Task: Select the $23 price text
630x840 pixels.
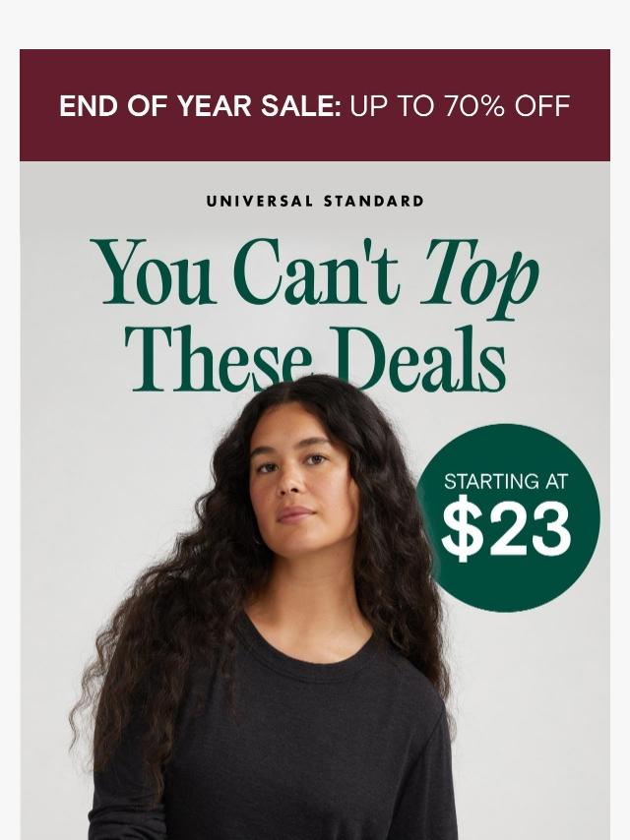Action: (x=506, y=532)
